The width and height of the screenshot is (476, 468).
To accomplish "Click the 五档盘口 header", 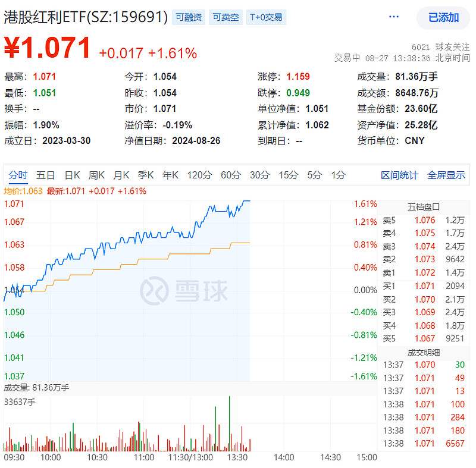I will coord(424,207).
